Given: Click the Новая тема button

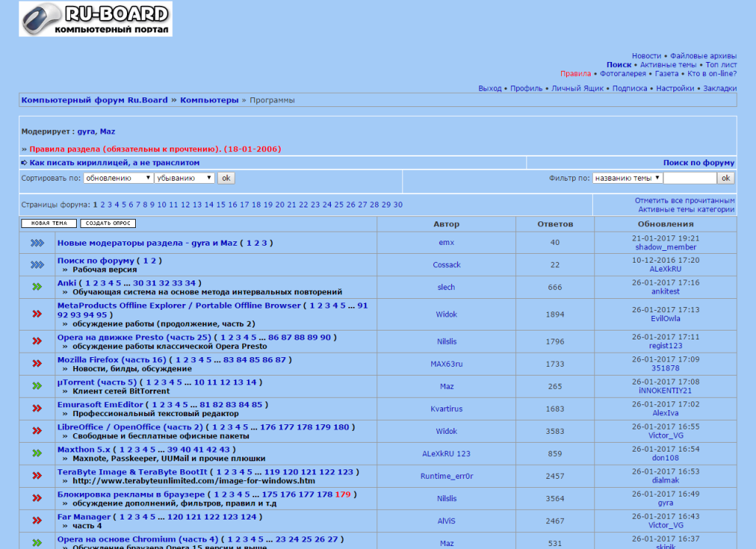Looking at the screenshot, I should coord(49,223).
